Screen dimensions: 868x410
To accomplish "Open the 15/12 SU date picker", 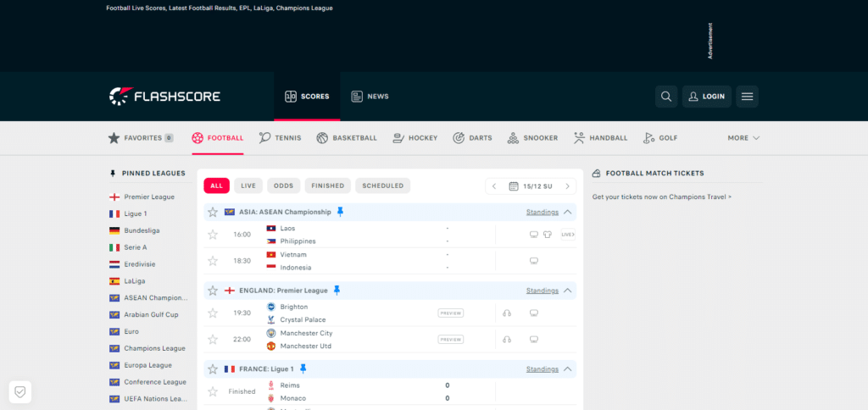I will tap(531, 186).
